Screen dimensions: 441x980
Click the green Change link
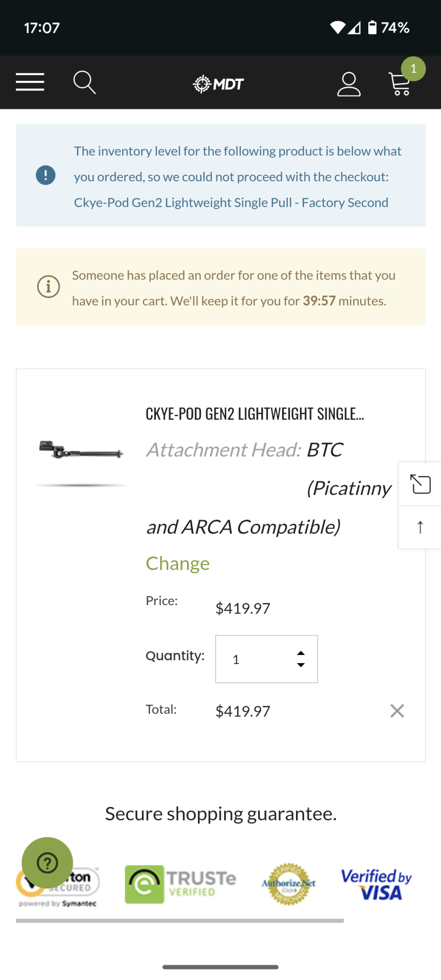pyautogui.click(x=177, y=564)
